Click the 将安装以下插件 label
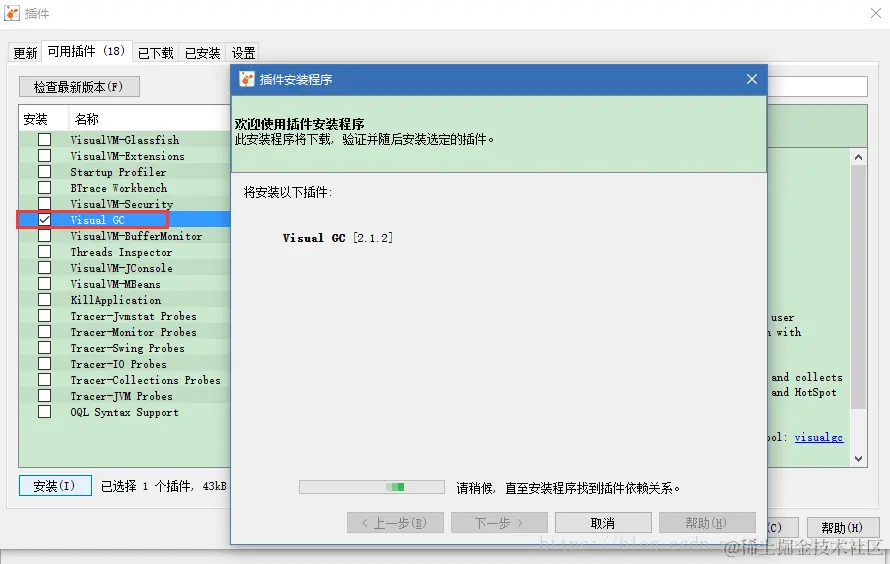This screenshot has width=890, height=564. pyautogui.click(x=288, y=192)
